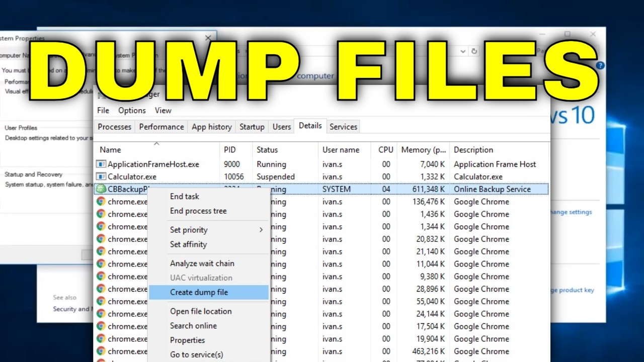Click Create dump file in the context menu
This screenshot has height=362, width=644.
[209, 292]
